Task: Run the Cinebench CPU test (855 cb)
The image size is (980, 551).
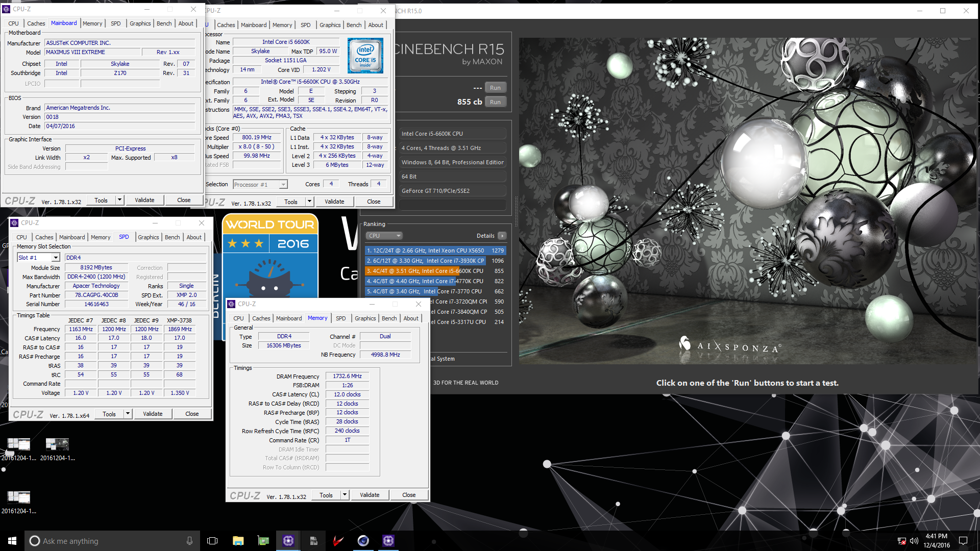Action: 495,102
